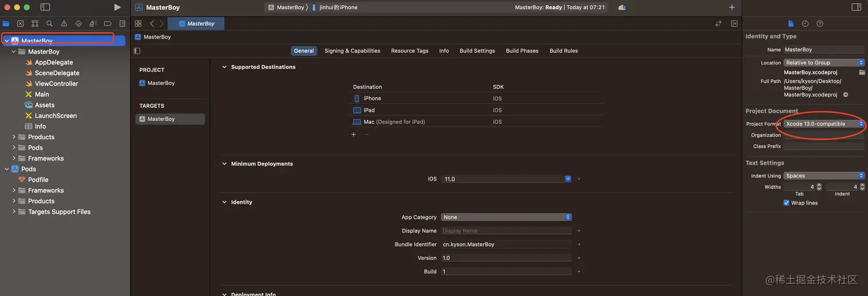Viewport: 868px width, 296px height.
Task: Collapse the Pods project tree
Action: [6, 169]
